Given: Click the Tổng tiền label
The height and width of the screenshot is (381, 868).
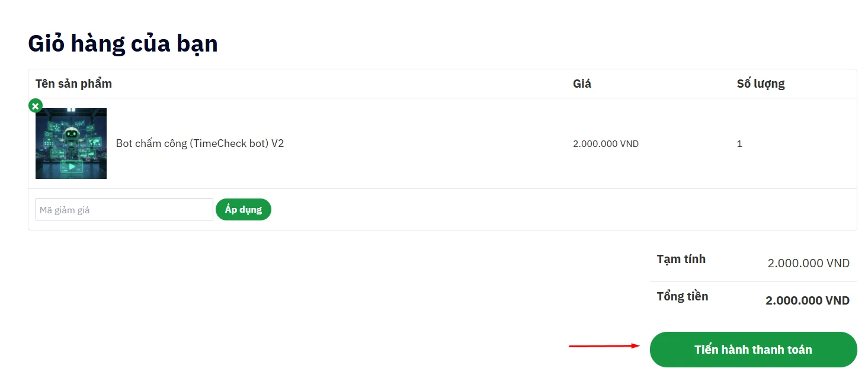Looking at the screenshot, I should [682, 296].
